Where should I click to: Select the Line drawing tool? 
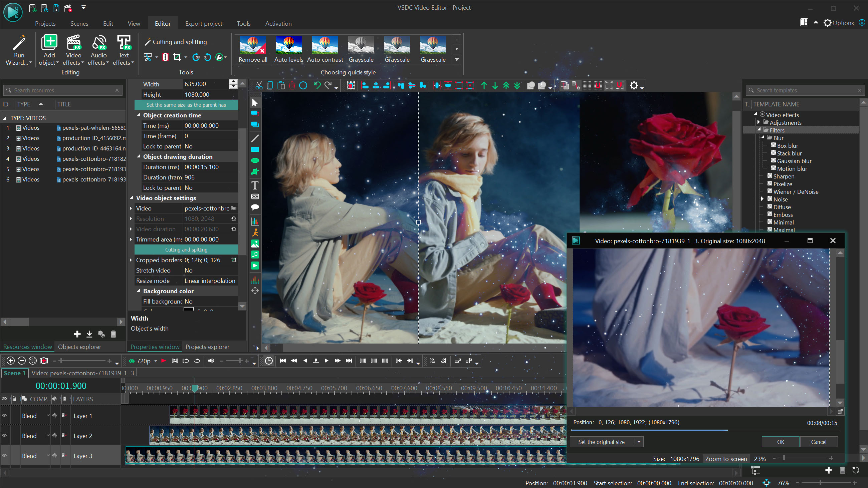click(255, 138)
